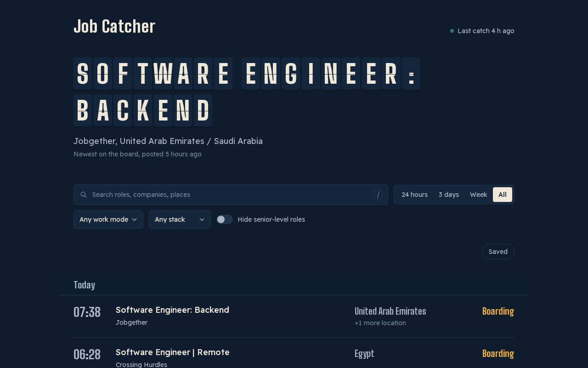Click Boarding status for Crossing Hurdles job
The image size is (588, 368).
(498, 354)
